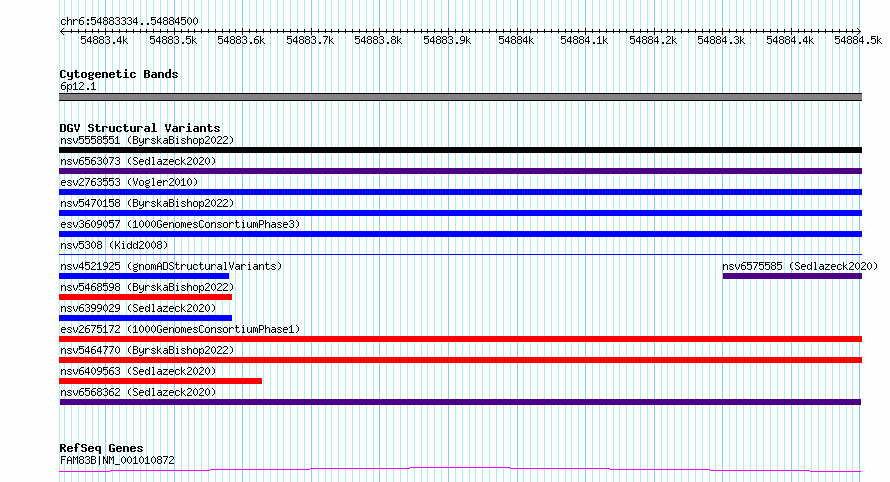Viewport: 890px width, 482px height.
Task: Click the 54884.5k ruler tick label
Action: coord(858,41)
